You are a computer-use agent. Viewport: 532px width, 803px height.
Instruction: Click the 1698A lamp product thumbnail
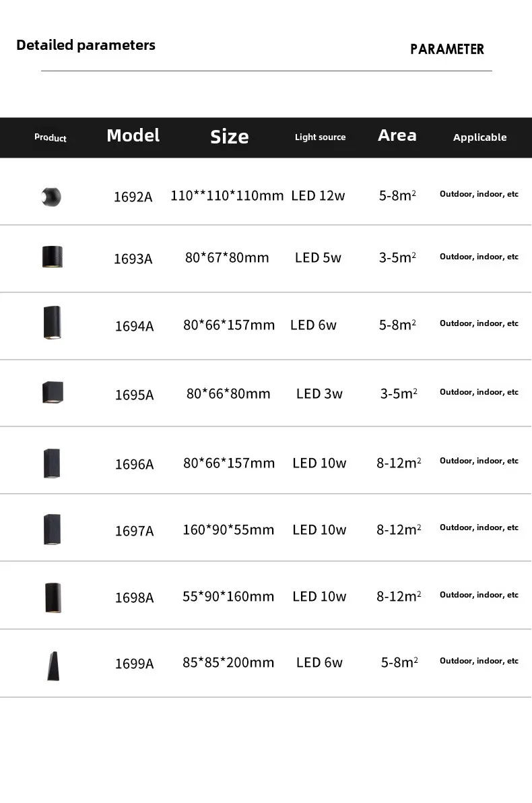[53, 598]
